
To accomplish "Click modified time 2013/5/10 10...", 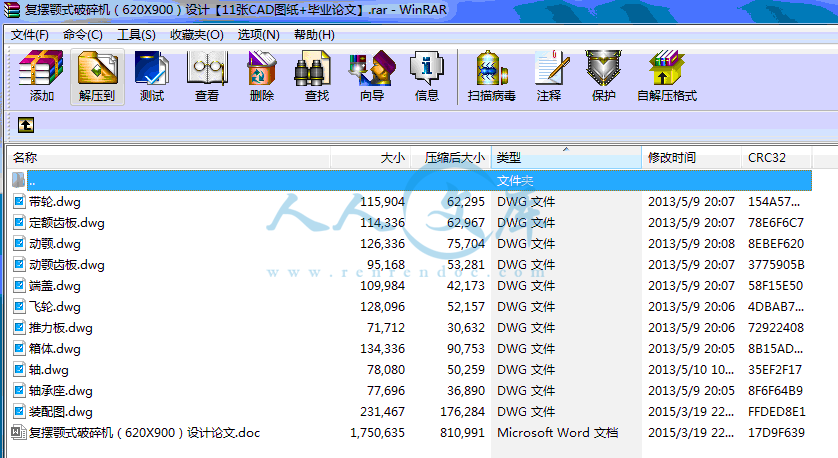I will (692, 370).
